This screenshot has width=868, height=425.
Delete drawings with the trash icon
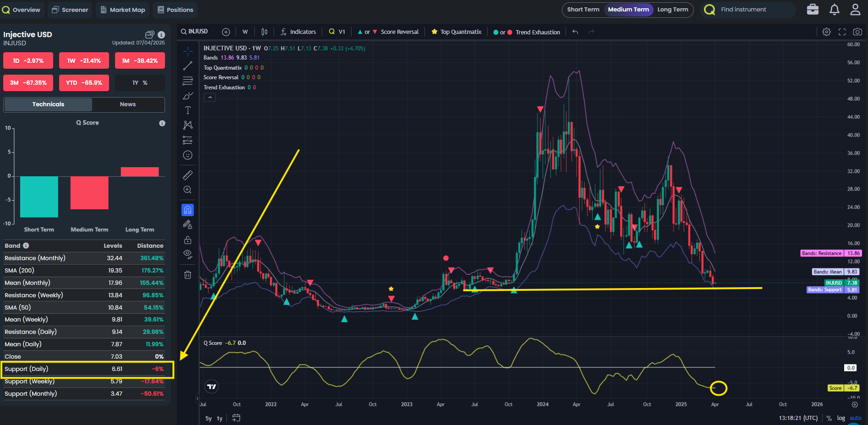point(188,275)
